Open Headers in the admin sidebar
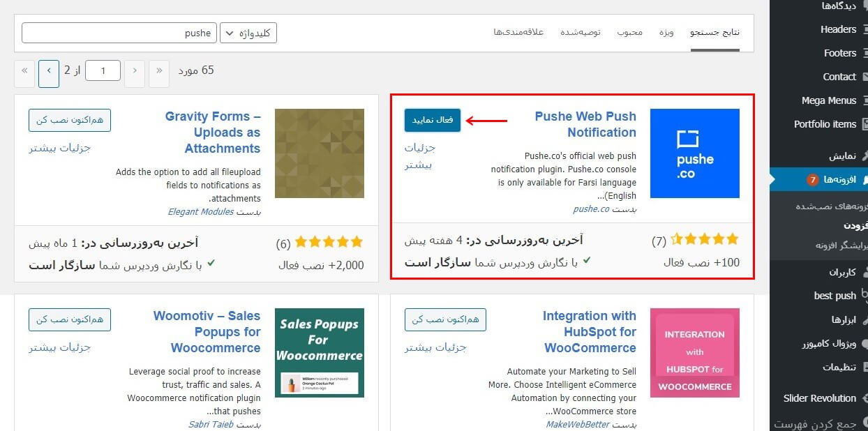This screenshot has height=431, width=868. point(838,29)
